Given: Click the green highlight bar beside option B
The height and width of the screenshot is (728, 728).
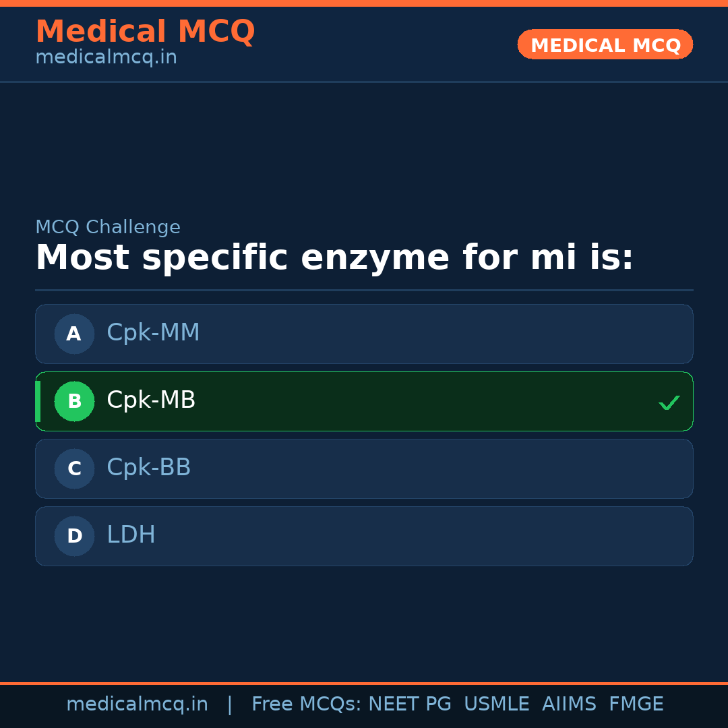Looking at the screenshot, I should point(38,401).
